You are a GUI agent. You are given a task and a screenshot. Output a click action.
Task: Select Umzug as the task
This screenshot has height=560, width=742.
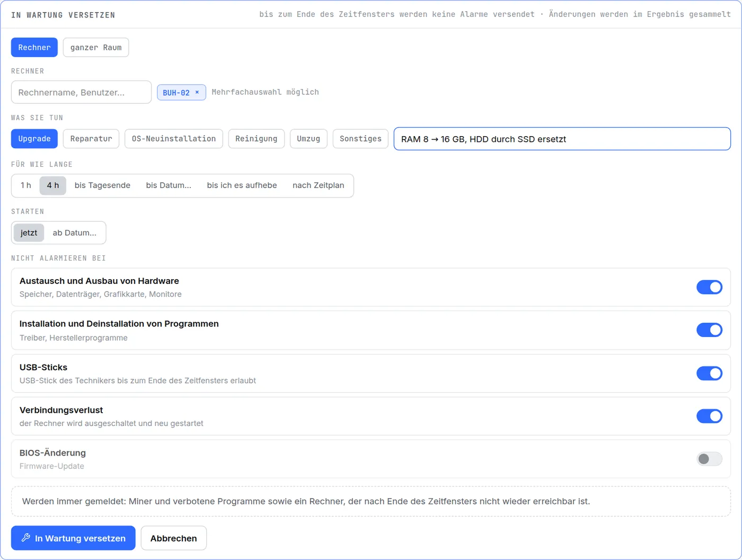[x=308, y=139]
